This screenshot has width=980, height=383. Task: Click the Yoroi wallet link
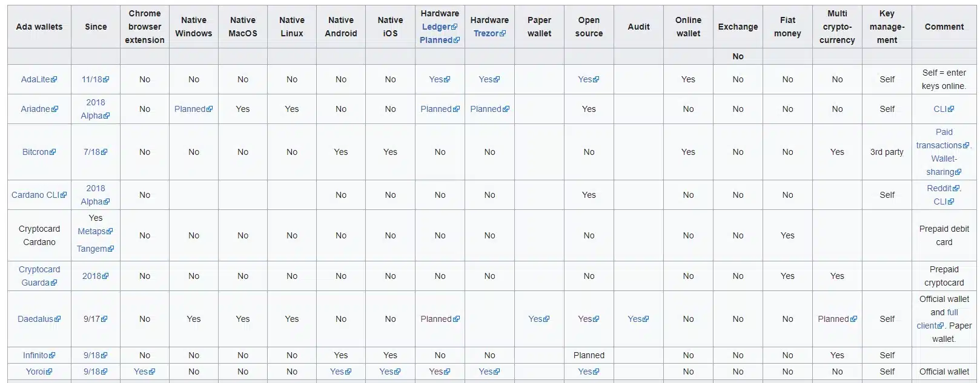[39, 372]
